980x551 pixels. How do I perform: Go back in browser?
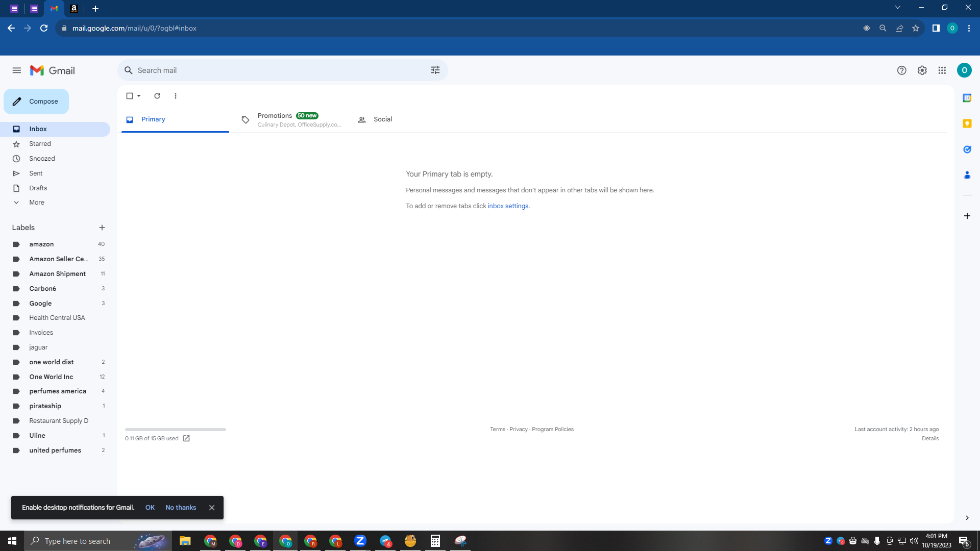point(11,28)
